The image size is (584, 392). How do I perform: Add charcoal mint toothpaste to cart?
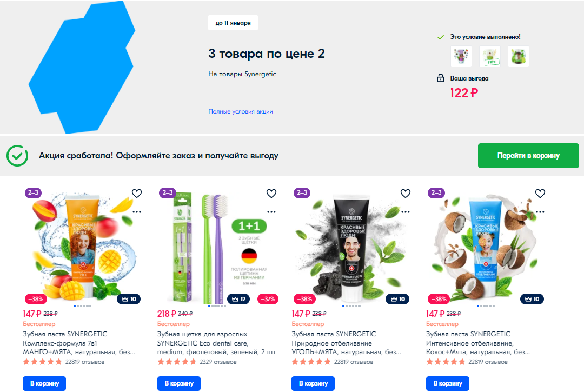313,383
